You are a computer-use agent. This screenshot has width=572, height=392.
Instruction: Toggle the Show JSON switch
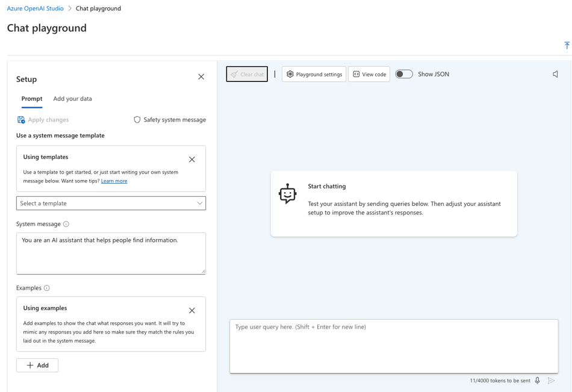(404, 74)
